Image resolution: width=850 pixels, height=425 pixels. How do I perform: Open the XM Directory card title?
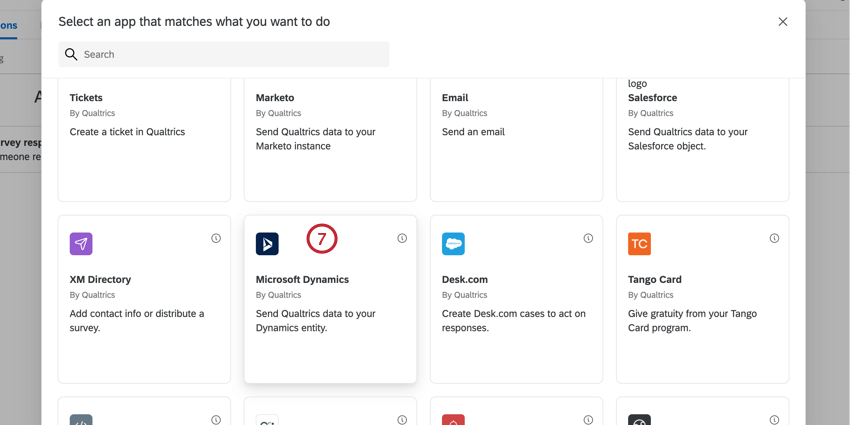[100, 280]
